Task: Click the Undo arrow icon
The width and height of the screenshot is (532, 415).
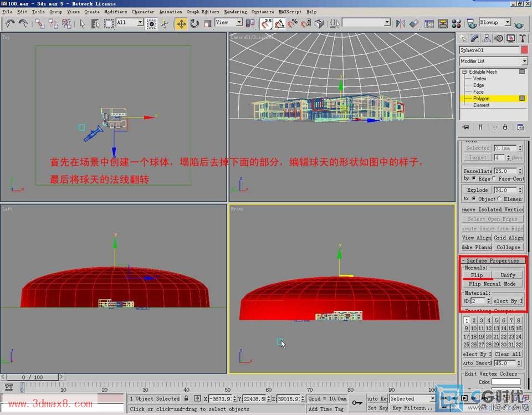Action: (10, 23)
